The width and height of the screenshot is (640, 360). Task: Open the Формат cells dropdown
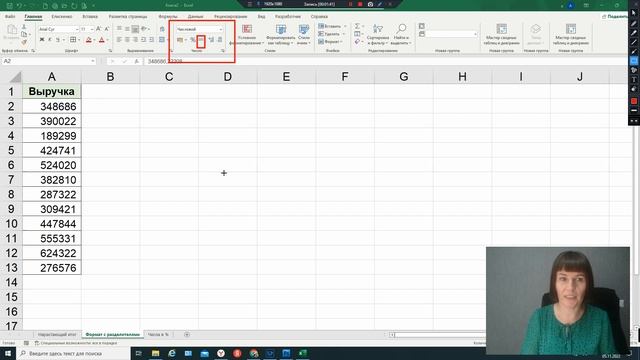click(330, 42)
